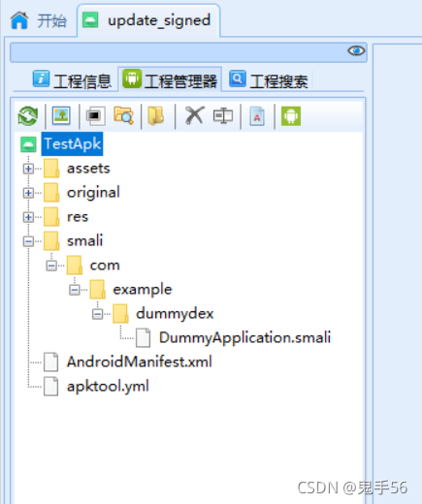Screen dimensions: 422x504
Task: Click the document with letter A icon
Action: (257, 116)
